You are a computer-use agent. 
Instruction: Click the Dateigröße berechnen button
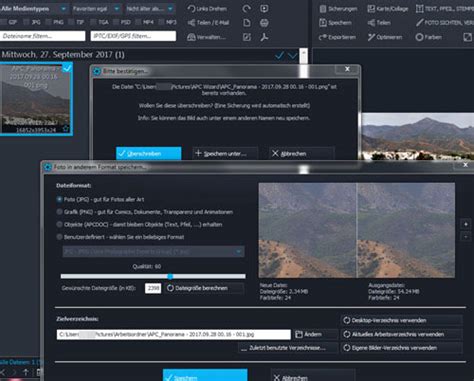(x=204, y=288)
